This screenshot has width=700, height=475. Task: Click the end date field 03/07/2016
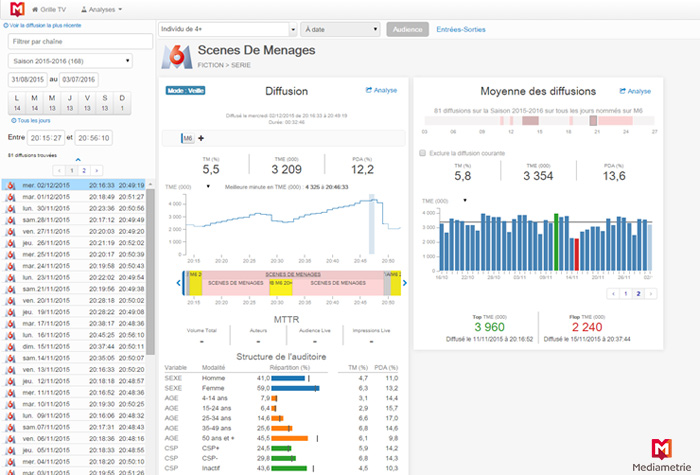[79, 79]
